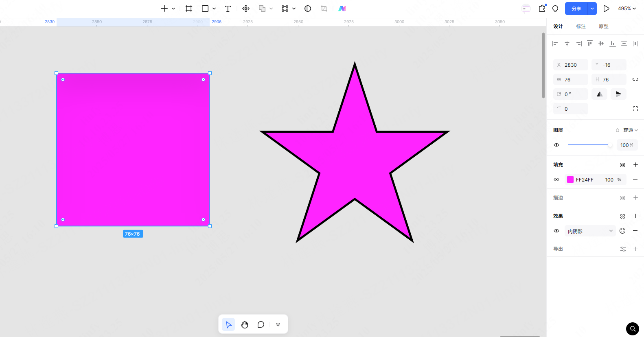644x337 pixels.
Task: Click the X position field 2830
Action: (x=571, y=65)
